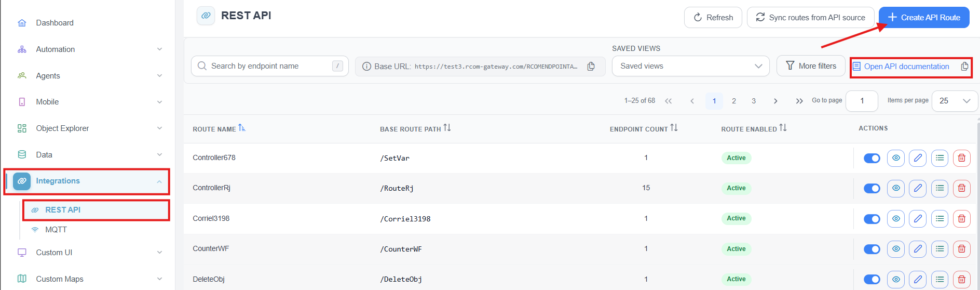The width and height of the screenshot is (980, 290).
Task: Disable the ControllerRj route toggle
Action: 872,188
